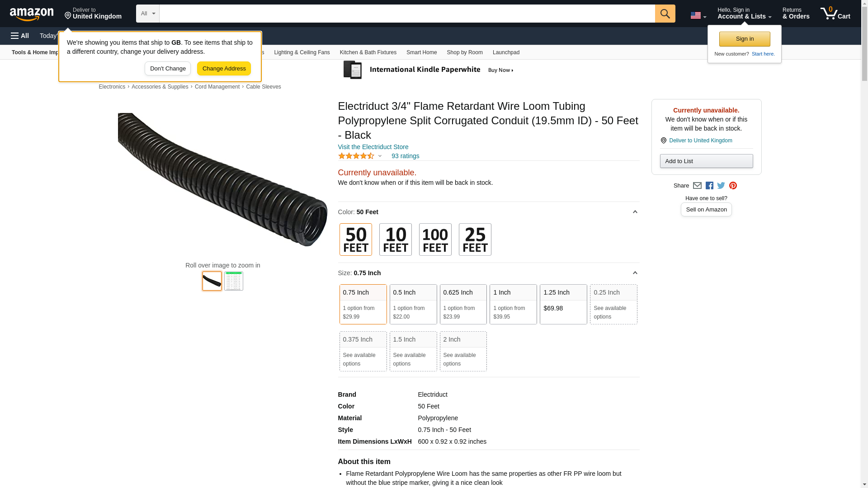Select the 10 Feet length option
The image size is (868, 488).
pos(395,239)
